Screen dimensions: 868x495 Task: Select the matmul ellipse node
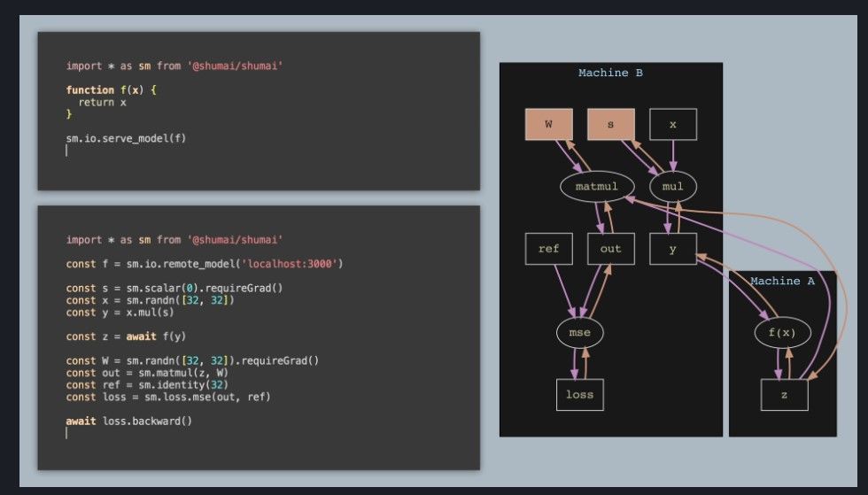[x=595, y=187]
